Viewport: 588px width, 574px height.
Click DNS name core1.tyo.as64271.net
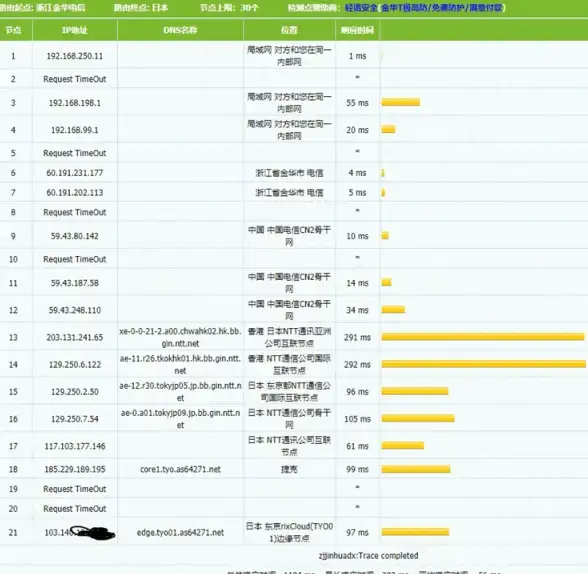tap(180, 469)
